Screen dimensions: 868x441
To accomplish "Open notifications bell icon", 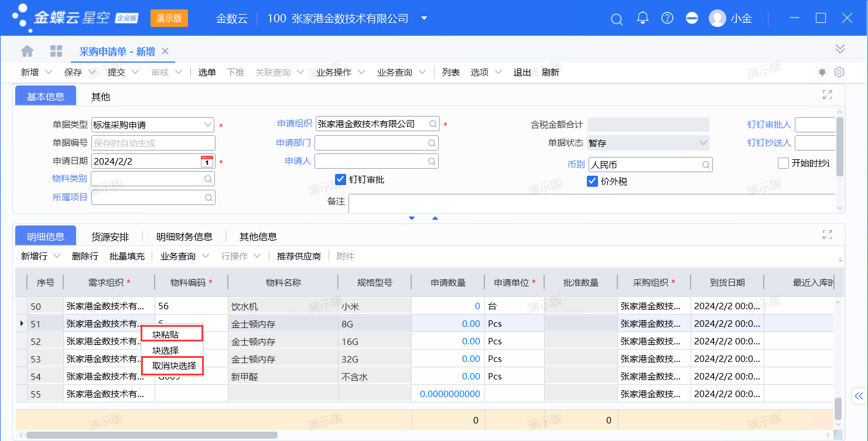I will click(643, 18).
